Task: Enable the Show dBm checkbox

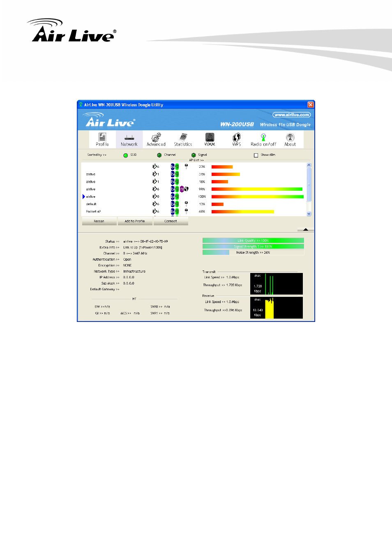Action: coord(256,155)
